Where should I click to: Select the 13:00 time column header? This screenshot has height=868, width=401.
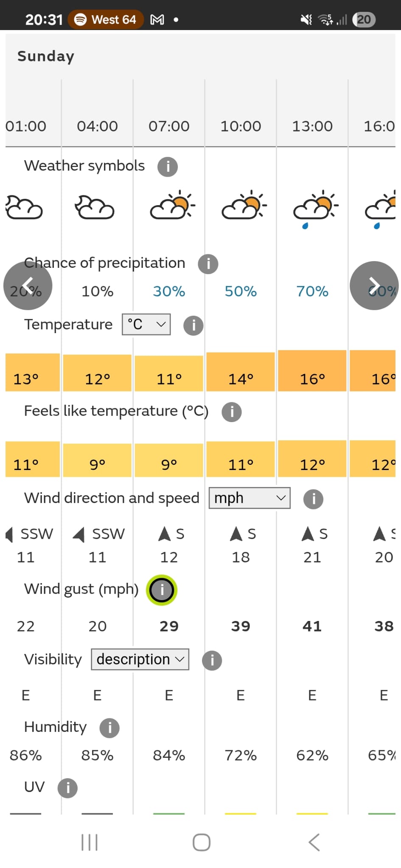click(312, 126)
